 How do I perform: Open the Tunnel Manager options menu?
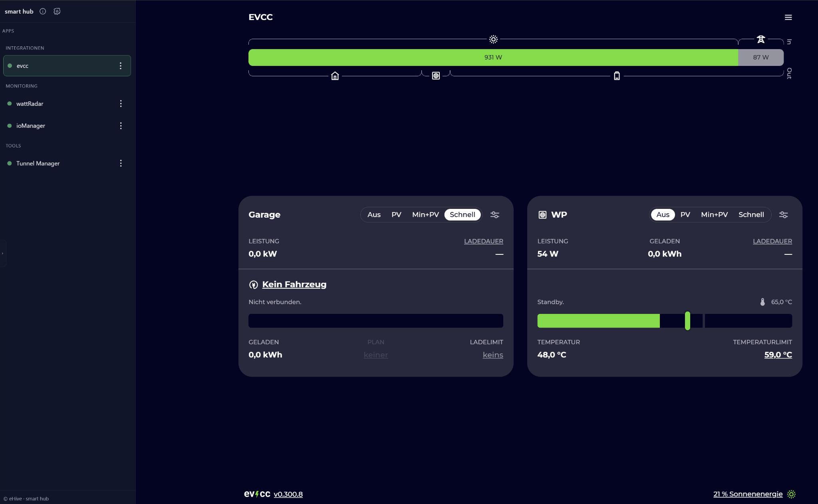coord(121,163)
